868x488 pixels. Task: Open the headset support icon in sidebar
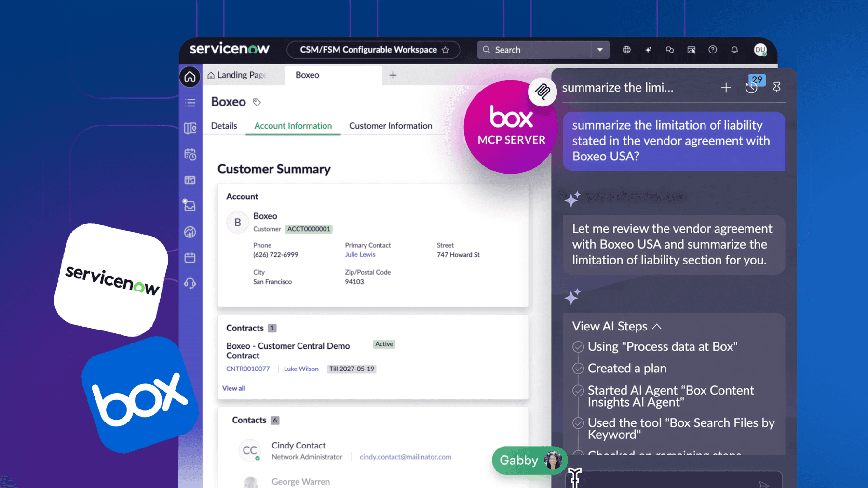190,283
